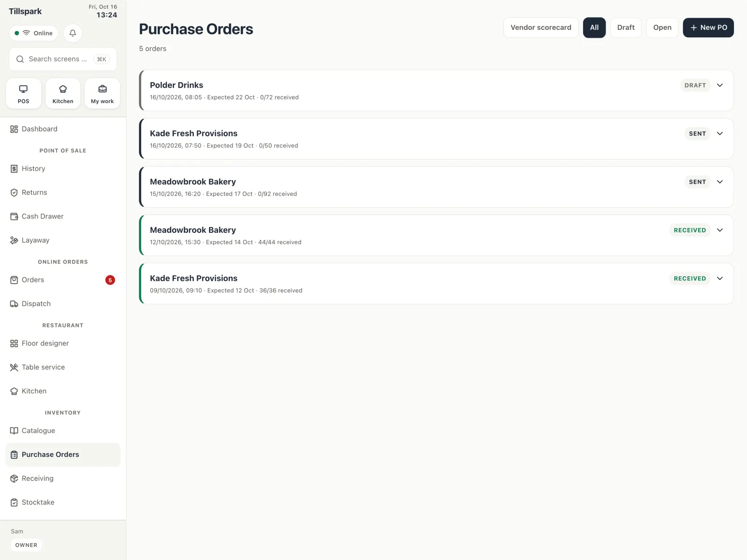This screenshot has height=560, width=747.
Task: Open the Dispatch page
Action: click(63, 304)
